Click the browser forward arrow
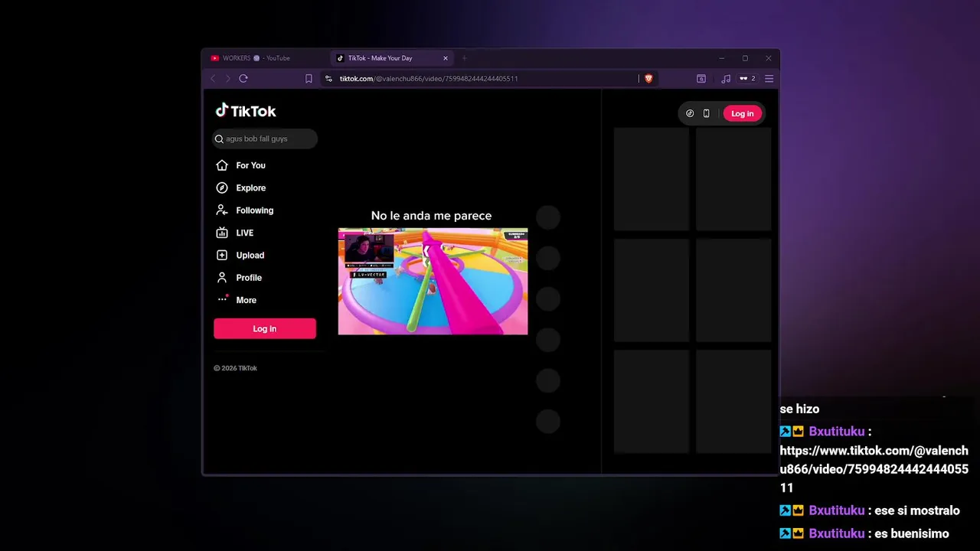980x551 pixels. coord(227,78)
